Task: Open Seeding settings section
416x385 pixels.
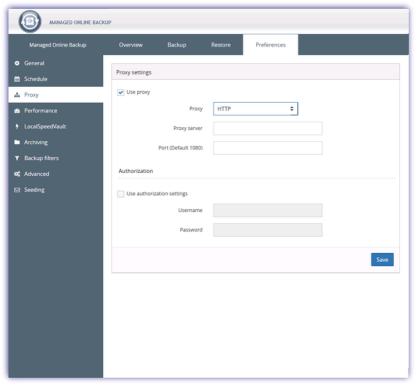Action: [x=56, y=190]
